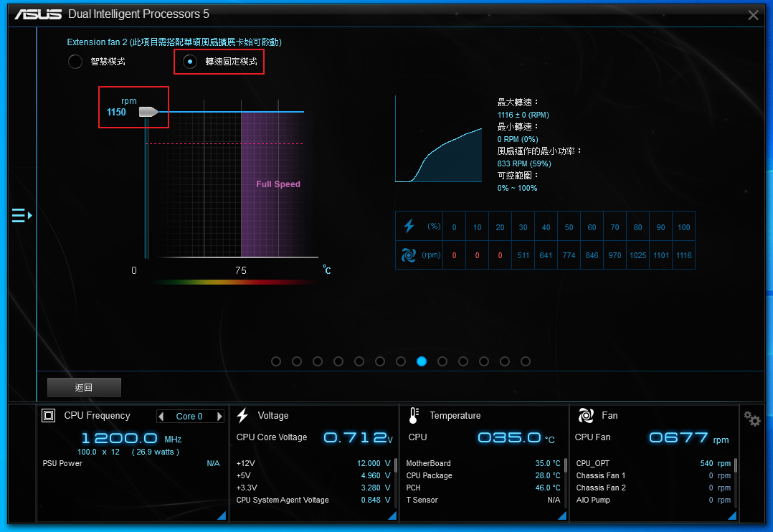Click the rpm slider handle at 1150
The width and height of the screenshot is (773, 532).
(x=148, y=112)
